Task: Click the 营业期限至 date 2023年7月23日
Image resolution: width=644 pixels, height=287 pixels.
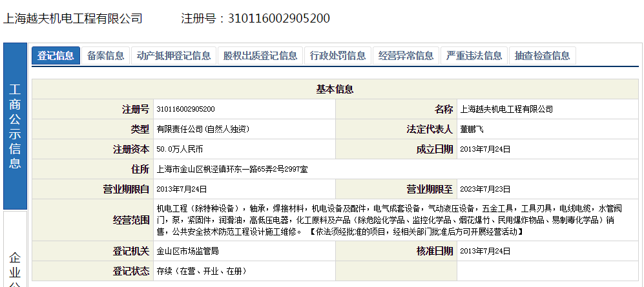Action: coord(485,190)
